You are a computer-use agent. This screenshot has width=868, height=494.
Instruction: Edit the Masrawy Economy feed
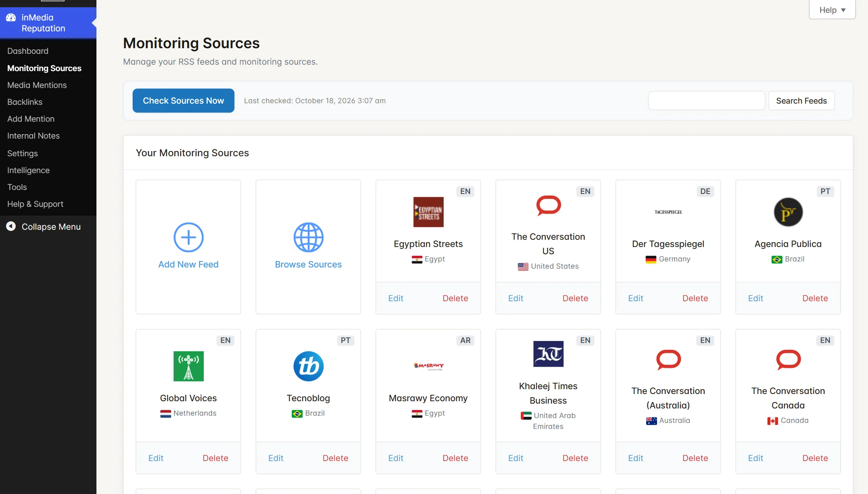(395, 458)
